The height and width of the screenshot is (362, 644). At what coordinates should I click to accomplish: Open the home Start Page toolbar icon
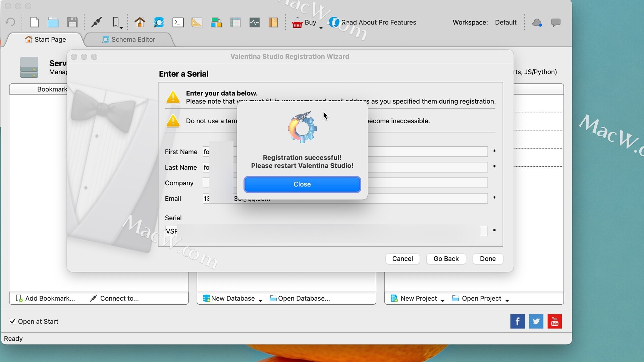click(x=140, y=22)
